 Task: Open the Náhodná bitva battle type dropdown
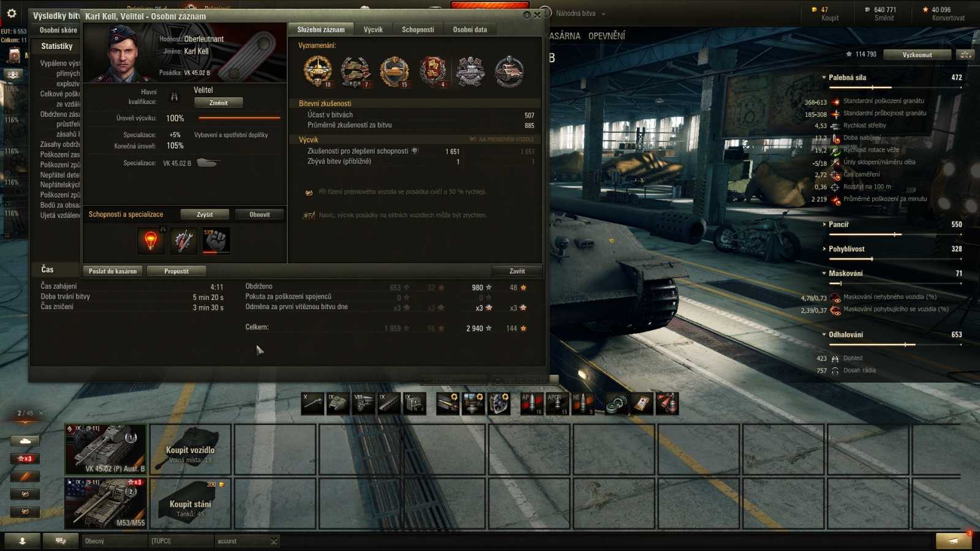coord(580,13)
